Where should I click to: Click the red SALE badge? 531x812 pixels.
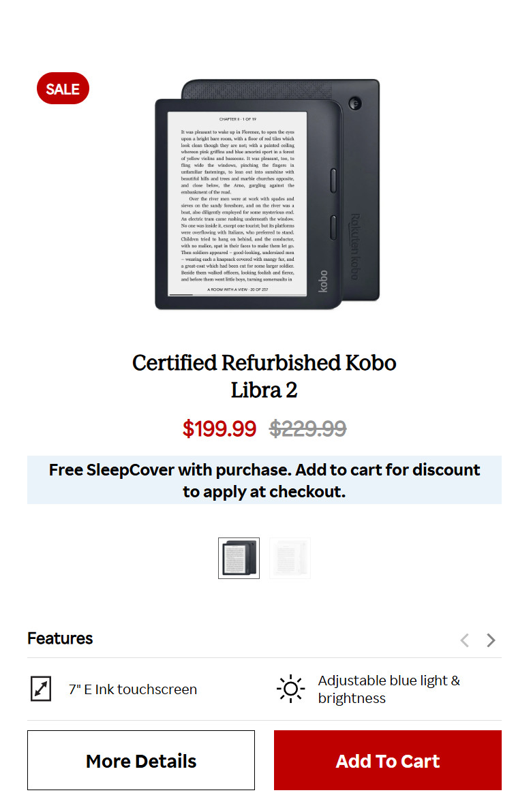63,89
